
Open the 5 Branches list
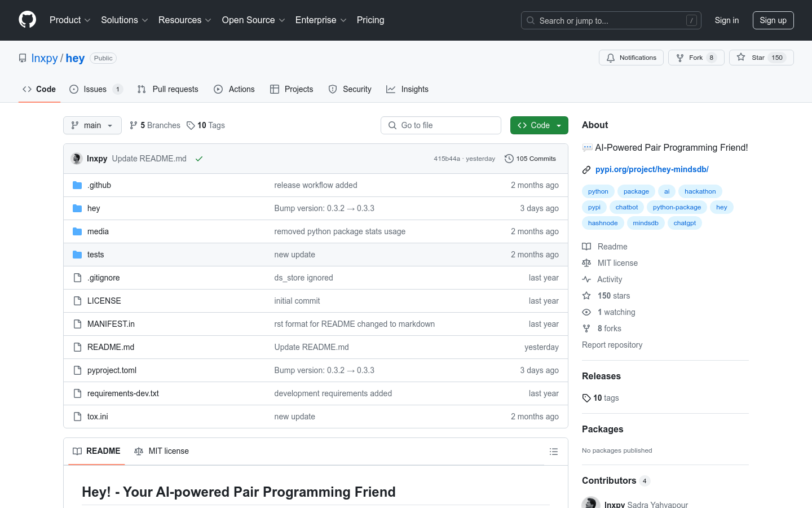[155, 125]
